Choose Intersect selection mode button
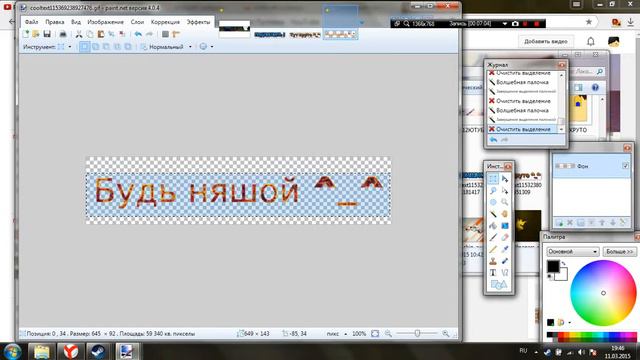The image size is (640, 360). [x=118, y=47]
